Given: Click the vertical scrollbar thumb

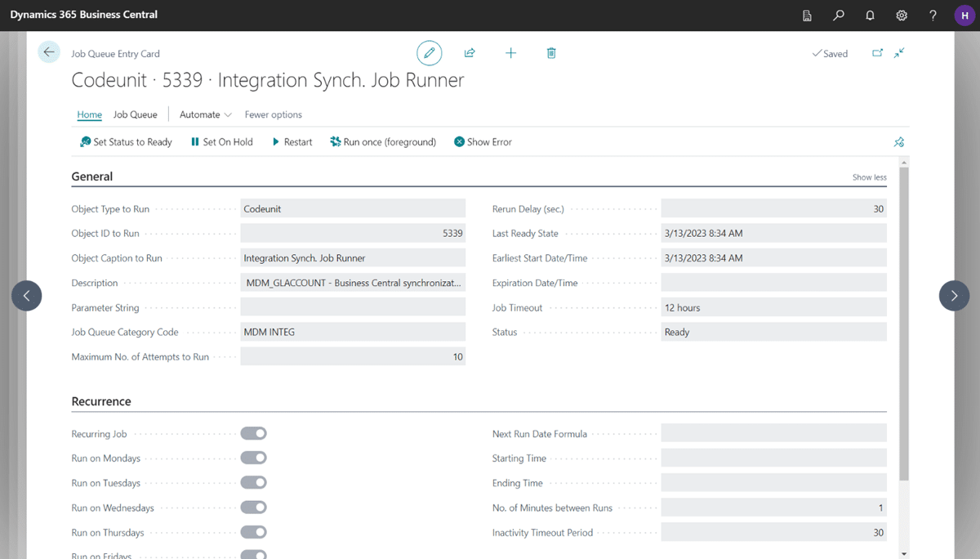Looking at the screenshot, I should (903, 324).
